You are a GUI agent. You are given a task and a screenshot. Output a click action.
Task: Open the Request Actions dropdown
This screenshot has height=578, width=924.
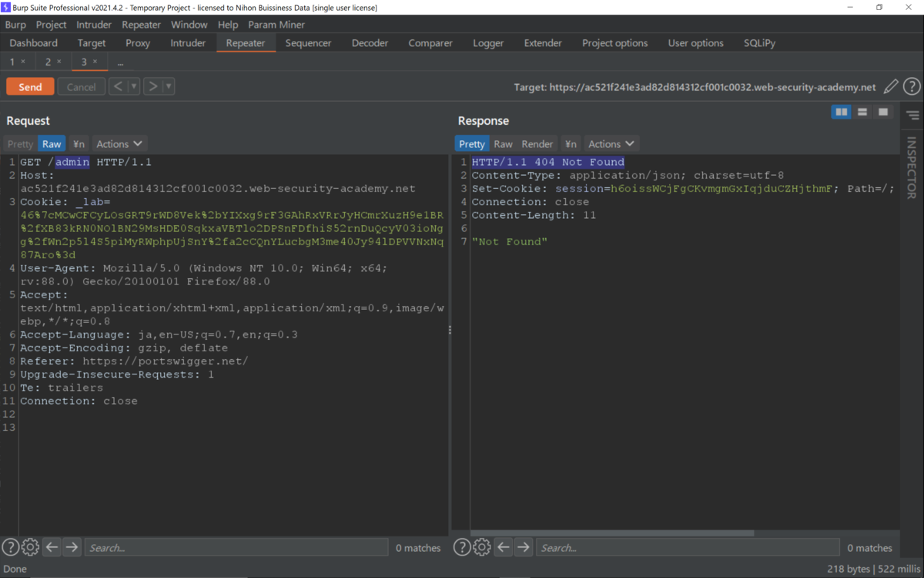[x=119, y=143]
